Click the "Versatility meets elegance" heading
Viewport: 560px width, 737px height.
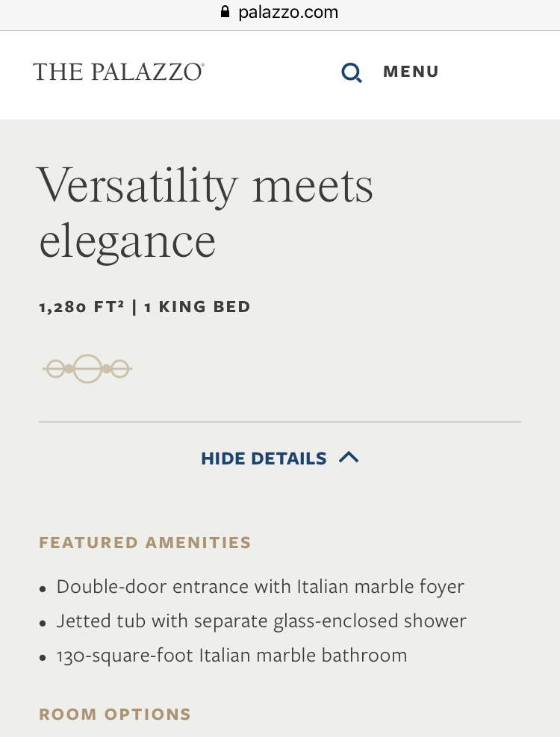coord(205,213)
